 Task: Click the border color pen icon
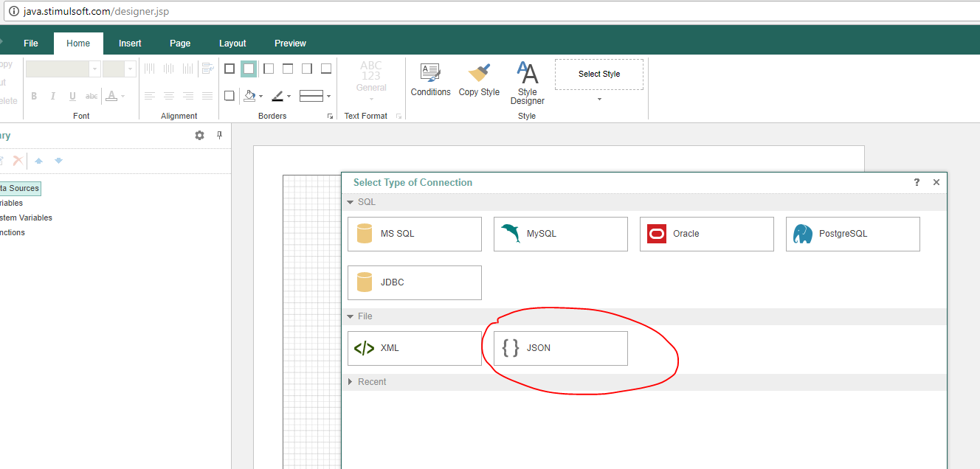point(277,96)
